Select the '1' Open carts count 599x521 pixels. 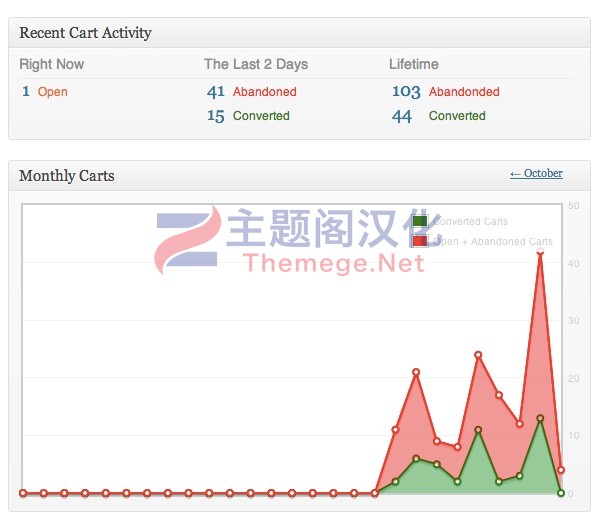coord(26,91)
